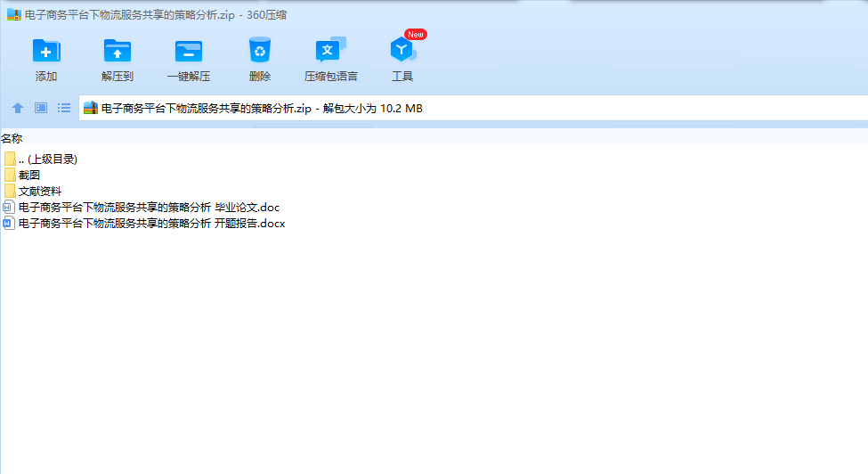The height and width of the screenshot is (474, 868).
Task: Select the 截图 folder icon
Action: (x=10, y=175)
